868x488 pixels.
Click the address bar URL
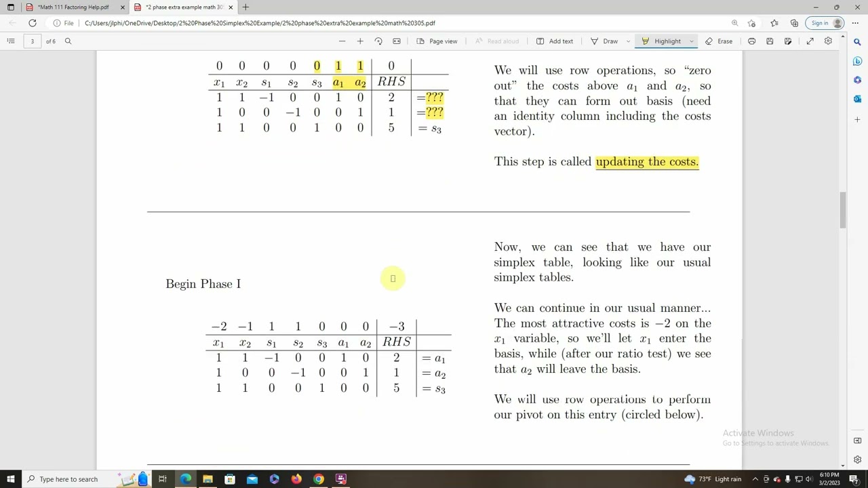(260, 23)
